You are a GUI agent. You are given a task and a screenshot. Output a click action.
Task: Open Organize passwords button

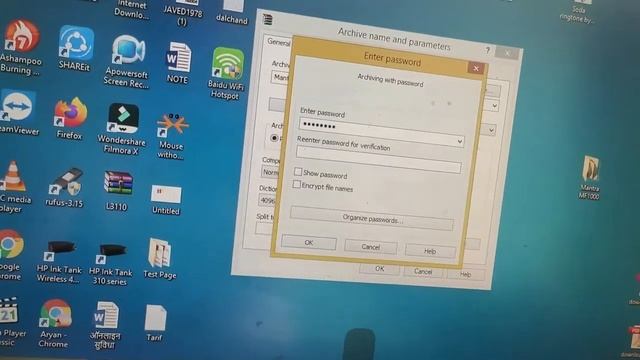[372, 219]
